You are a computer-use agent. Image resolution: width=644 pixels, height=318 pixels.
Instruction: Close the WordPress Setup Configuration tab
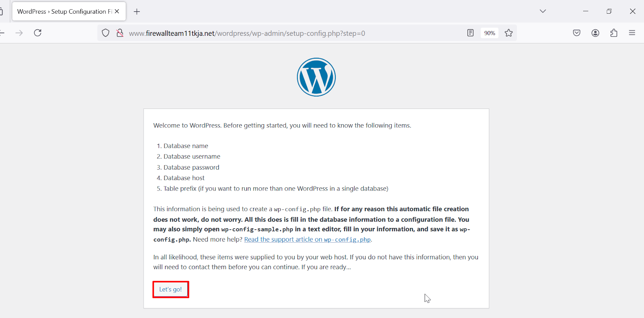pos(117,11)
